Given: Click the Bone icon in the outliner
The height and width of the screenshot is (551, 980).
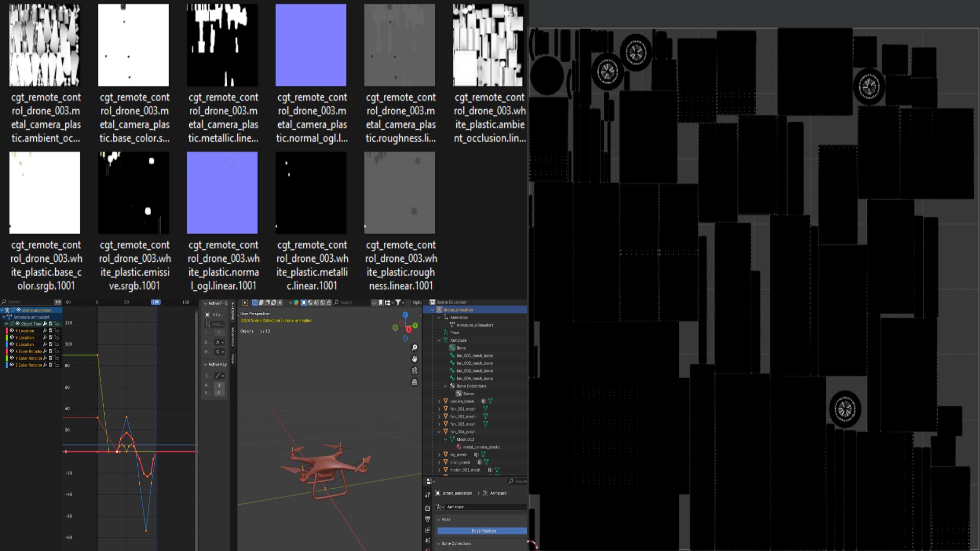Looking at the screenshot, I should click(x=452, y=348).
